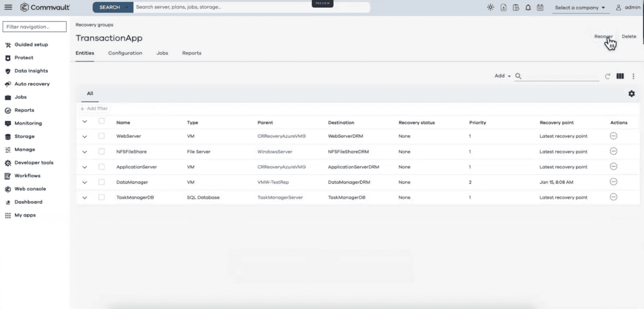The image size is (644, 309).
Task: Open the Add dropdown menu
Action: pos(501,76)
